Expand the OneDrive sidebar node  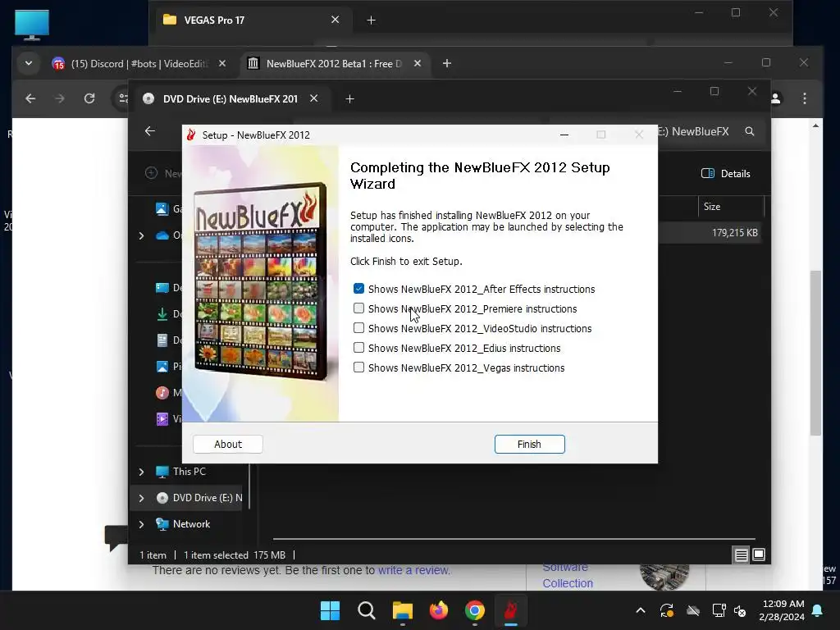(141, 235)
